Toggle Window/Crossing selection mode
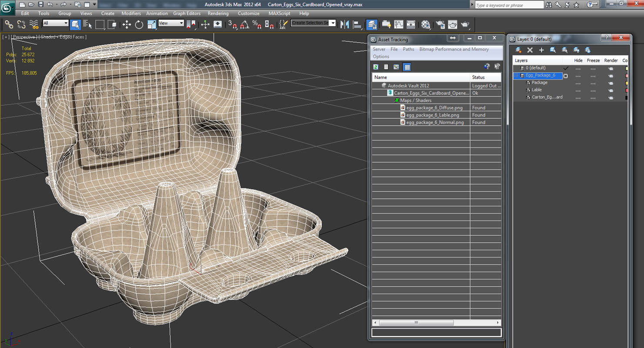 [x=112, y=24]
